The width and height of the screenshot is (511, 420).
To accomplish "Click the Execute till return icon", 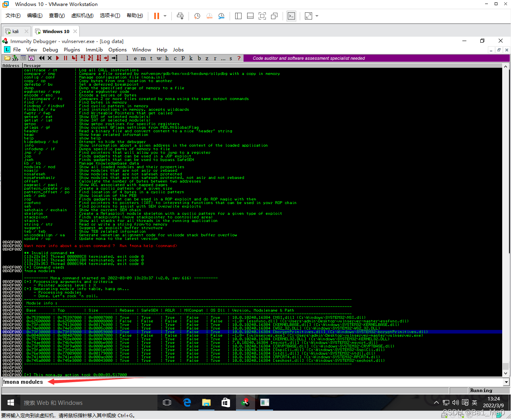I will 106,58.
